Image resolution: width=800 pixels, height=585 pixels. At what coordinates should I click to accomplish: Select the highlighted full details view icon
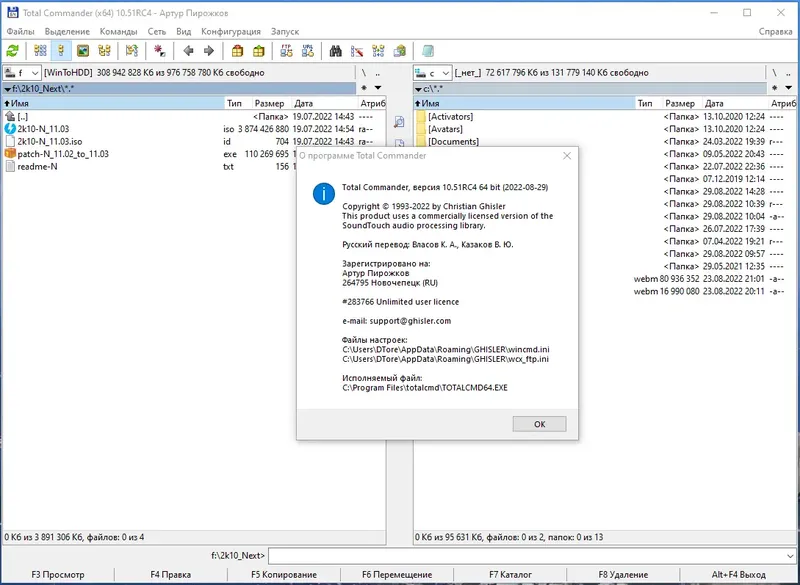[61, 51]
